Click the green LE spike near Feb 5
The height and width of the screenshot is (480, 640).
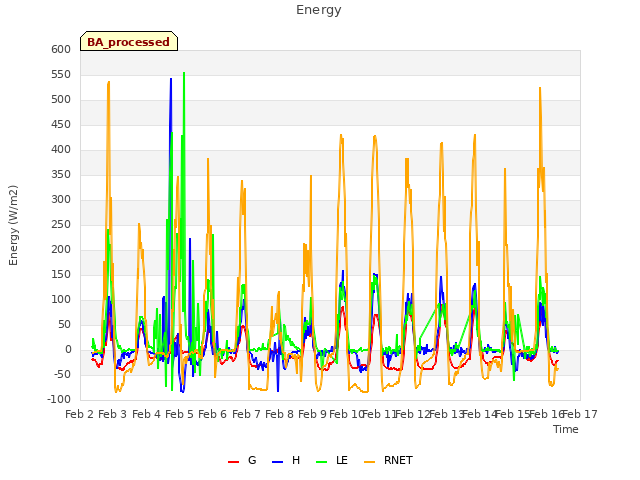point(184,73)
